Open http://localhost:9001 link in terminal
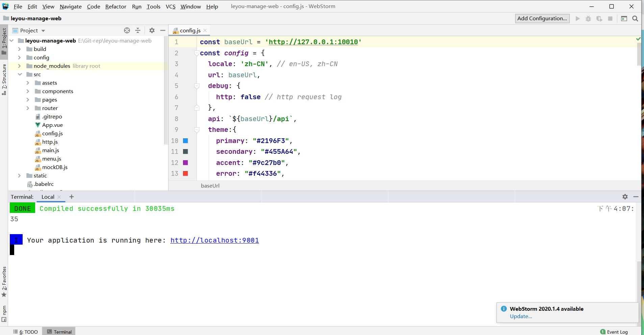The image size is (644, 335). 215,240
